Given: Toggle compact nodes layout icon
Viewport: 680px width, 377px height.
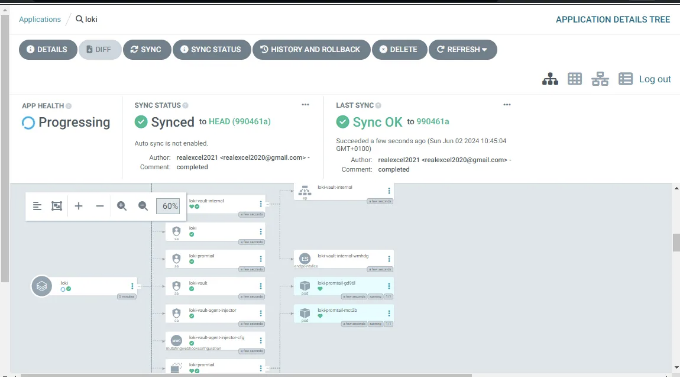Looking at the screenshot, I should click(37, 206).
